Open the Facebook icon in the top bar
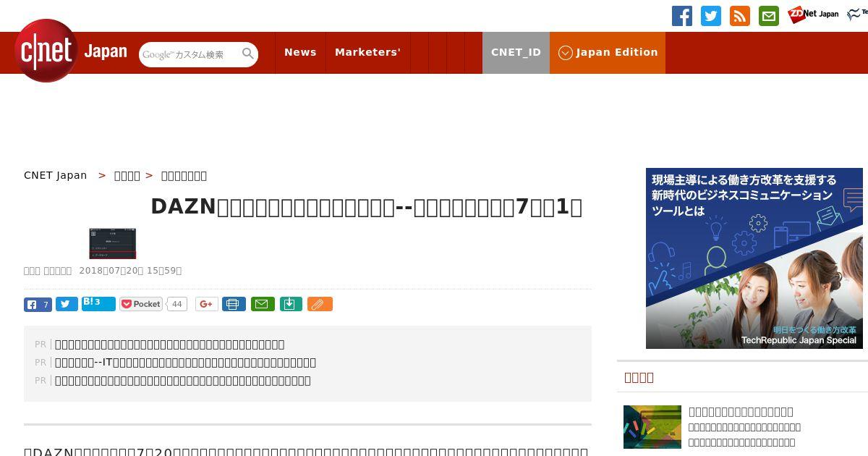The width and height of the screenshot is (868, 456). [682, 16]
